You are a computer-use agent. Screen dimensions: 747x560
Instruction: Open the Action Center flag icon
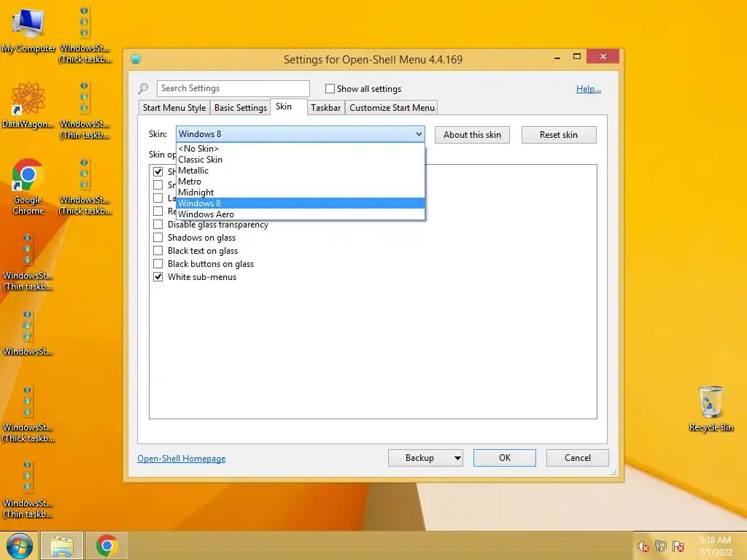coord(678,546)
